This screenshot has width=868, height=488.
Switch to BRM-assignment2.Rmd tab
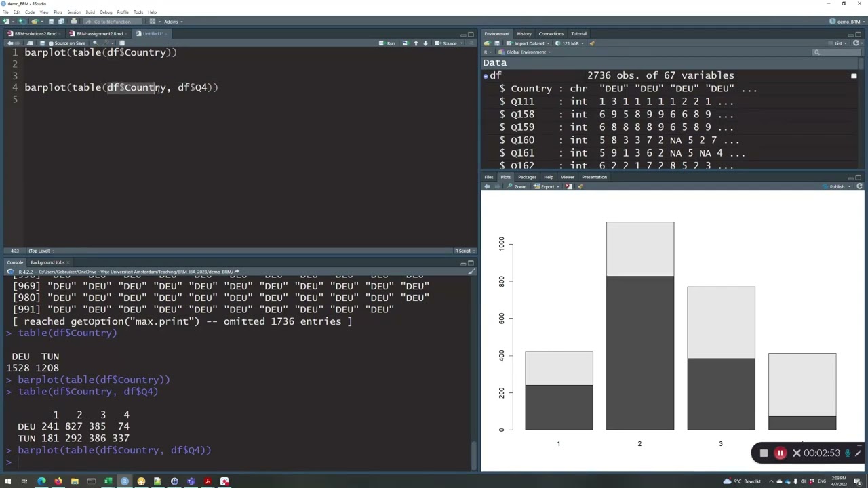(x=100, y=33)
